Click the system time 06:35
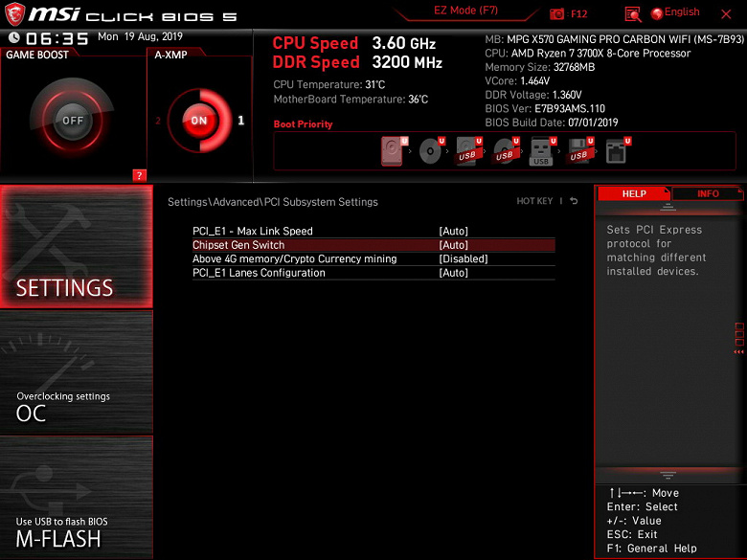Screen dimensions: 747x560 coord(57,38)
